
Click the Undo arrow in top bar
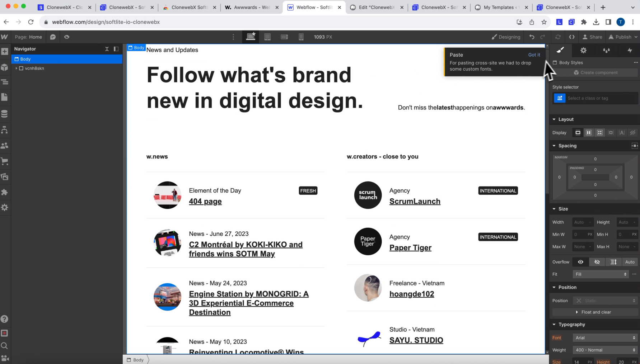[532, 37]
